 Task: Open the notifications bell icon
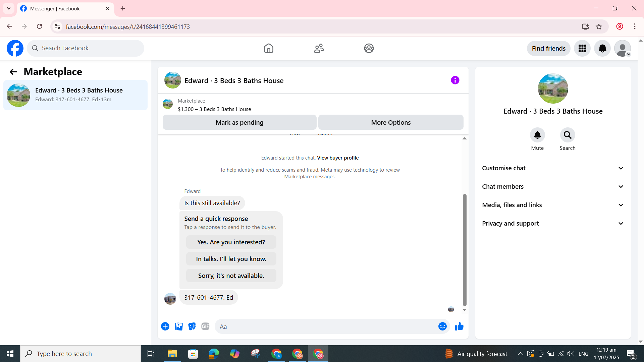(602, 49)
